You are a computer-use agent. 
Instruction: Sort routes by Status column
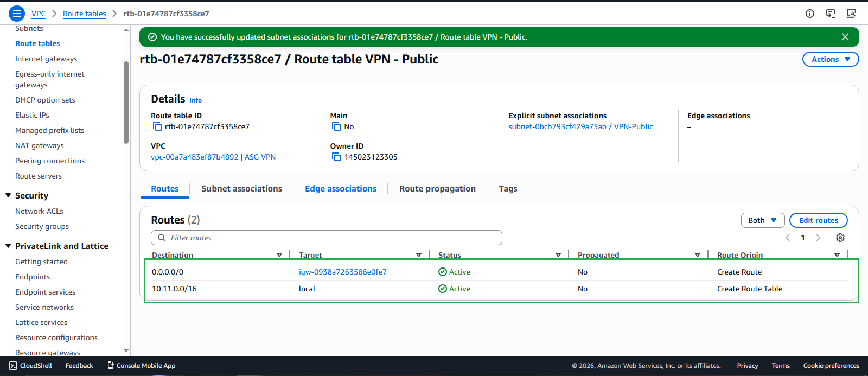(x=558, y=255)
